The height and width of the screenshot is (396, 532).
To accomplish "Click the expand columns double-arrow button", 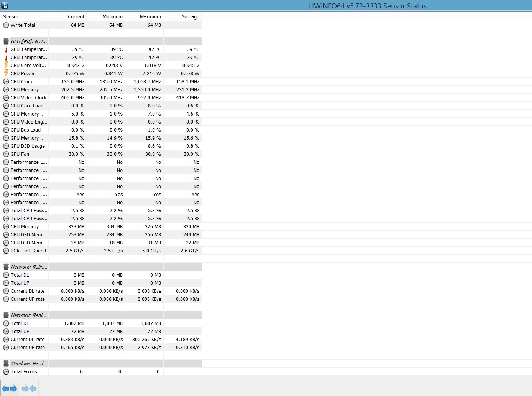I will click(x=10, y=388).
